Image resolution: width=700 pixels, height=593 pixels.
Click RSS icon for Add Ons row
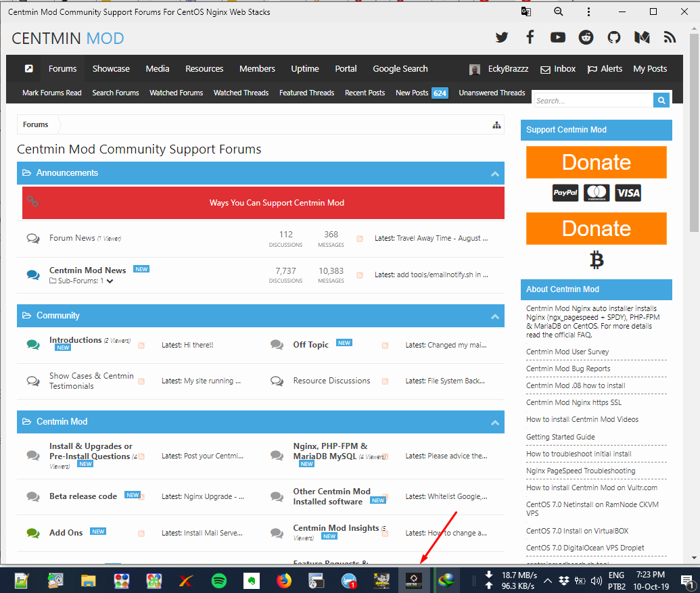point(141,533)
